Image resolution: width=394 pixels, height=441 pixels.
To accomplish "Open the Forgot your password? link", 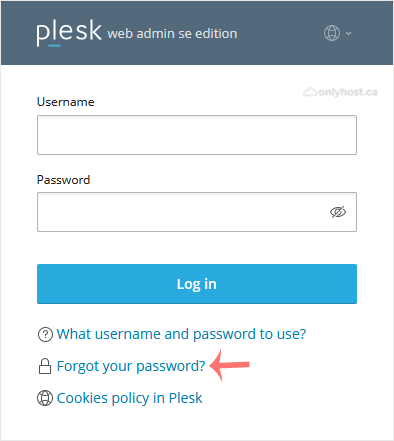I will 131,366.
